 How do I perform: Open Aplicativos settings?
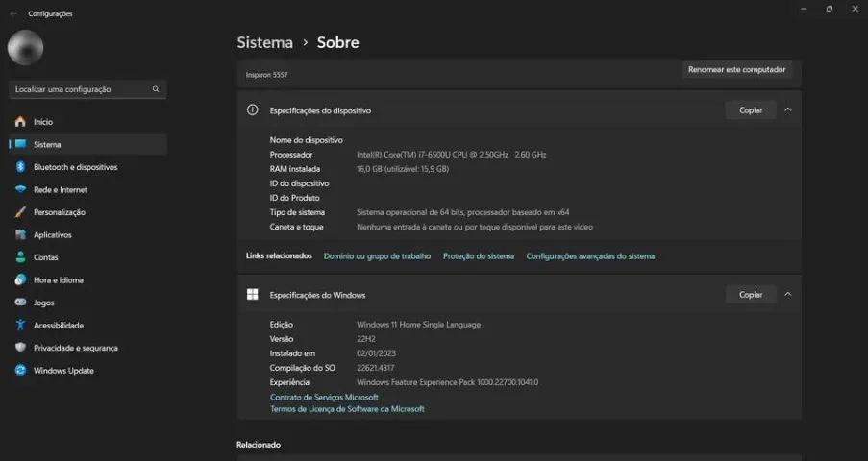88,234
